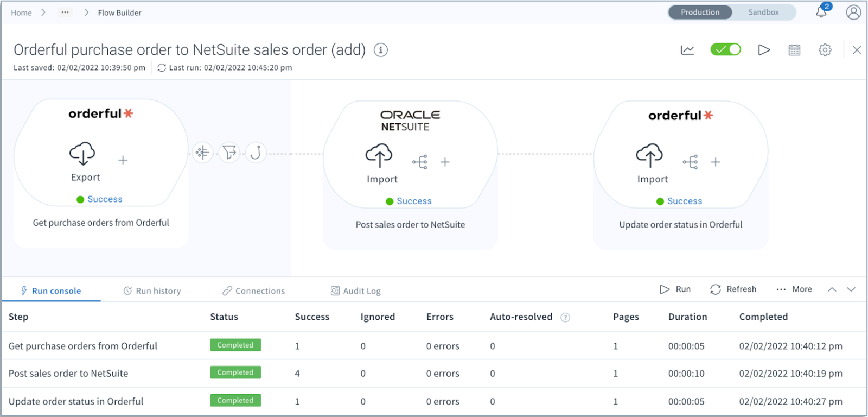
Task: Click Orderful logo on Export card
Action: click(x=100, y=113)
